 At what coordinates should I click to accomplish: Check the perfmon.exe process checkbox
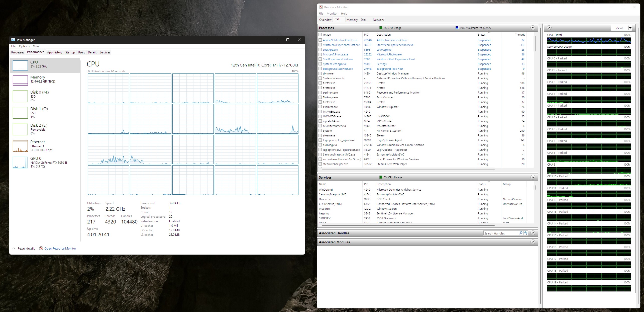(320, 93)
